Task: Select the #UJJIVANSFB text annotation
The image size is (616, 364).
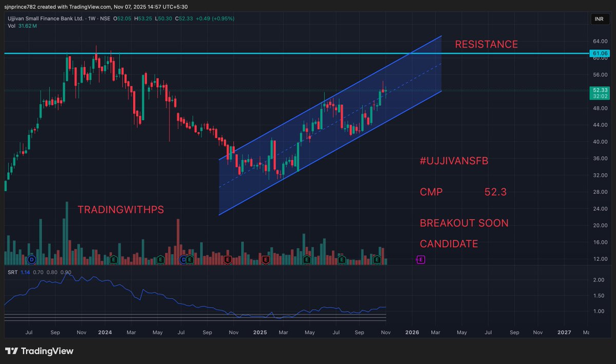Action: tap(454, 161)
